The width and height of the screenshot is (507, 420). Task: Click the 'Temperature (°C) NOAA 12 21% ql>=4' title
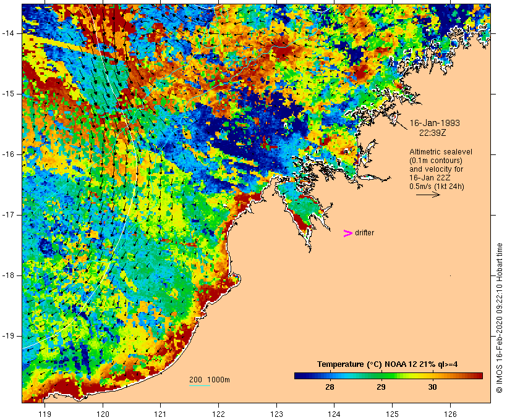[x=388, y=364]
